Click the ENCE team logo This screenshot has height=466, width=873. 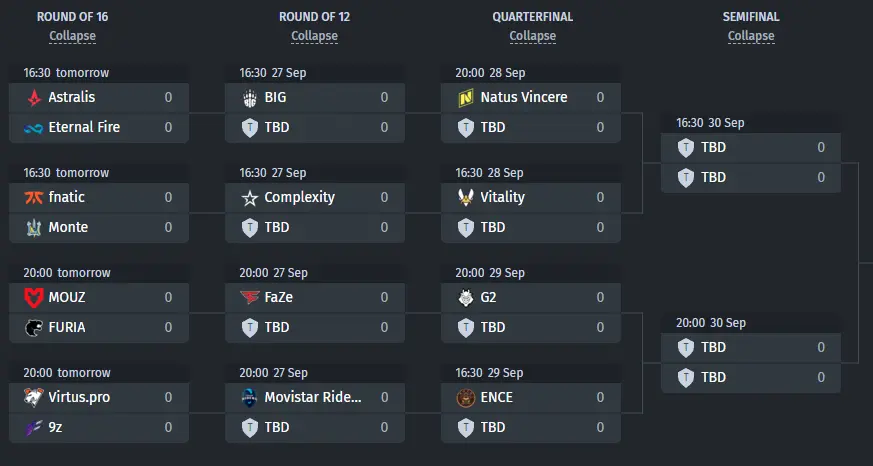tap(465, 398)
